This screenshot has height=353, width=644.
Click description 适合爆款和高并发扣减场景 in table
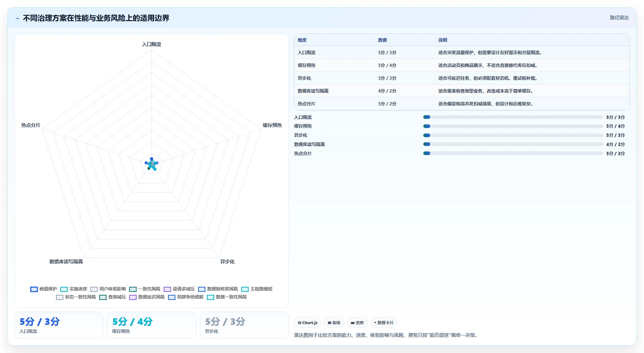[485, 104]
